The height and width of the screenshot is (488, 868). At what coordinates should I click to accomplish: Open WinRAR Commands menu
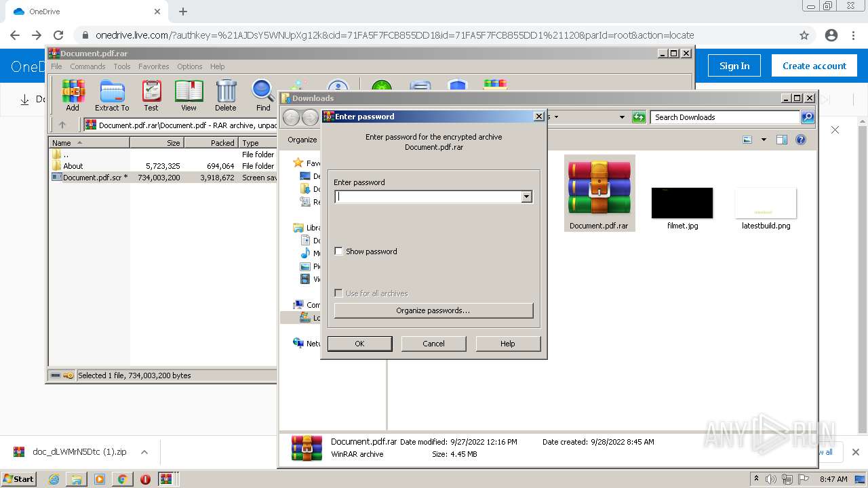click(87, 66)
